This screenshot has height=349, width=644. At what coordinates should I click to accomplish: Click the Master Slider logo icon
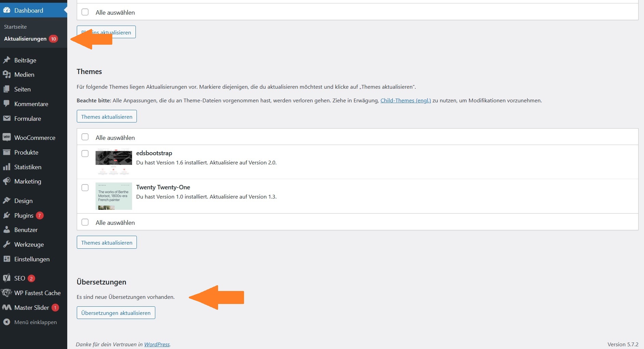click(7, 307)
